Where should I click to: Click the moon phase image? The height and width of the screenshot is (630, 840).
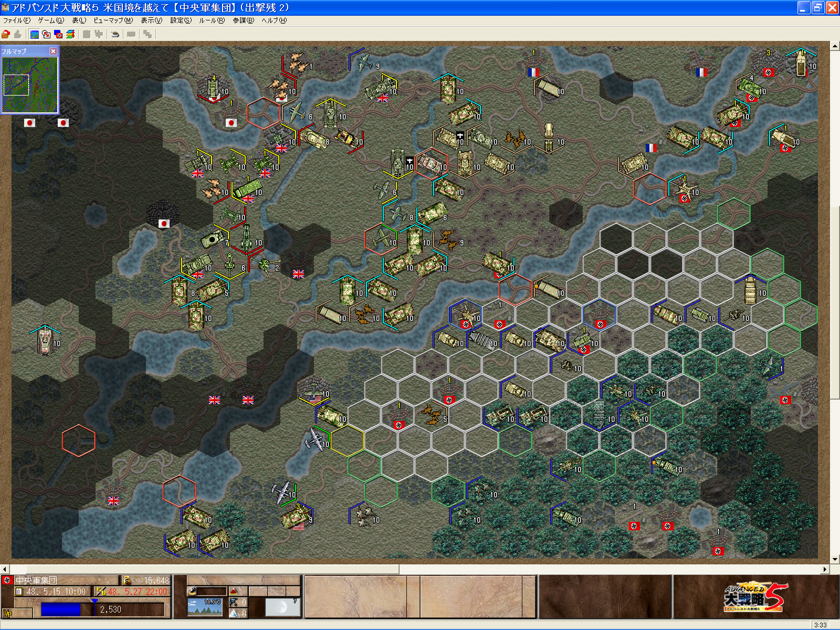pos(282,607)
